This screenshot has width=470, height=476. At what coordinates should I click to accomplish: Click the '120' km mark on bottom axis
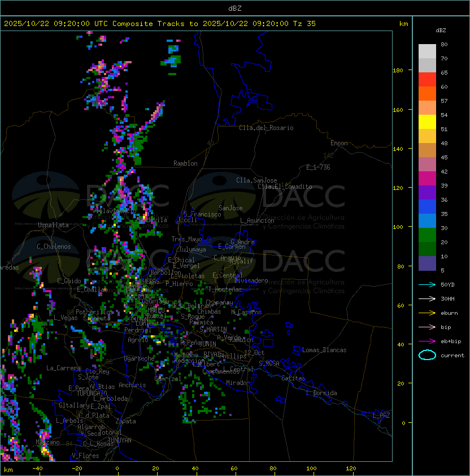(x=351, y=469)
